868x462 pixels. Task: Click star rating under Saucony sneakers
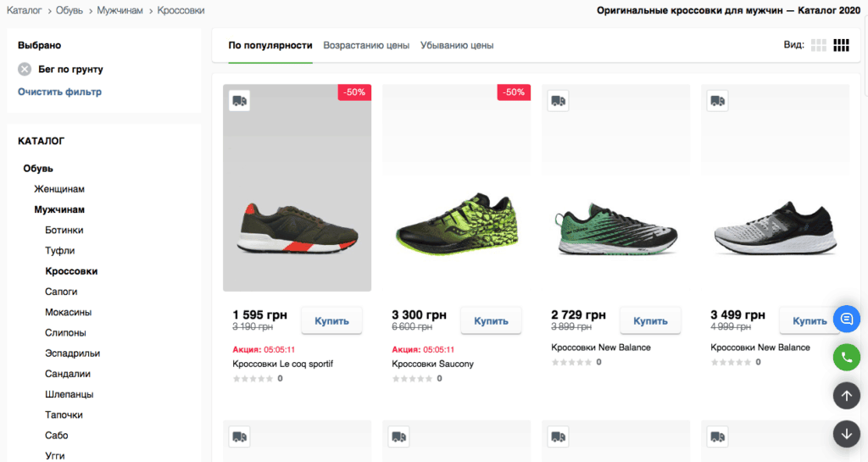tap(413, 378)
